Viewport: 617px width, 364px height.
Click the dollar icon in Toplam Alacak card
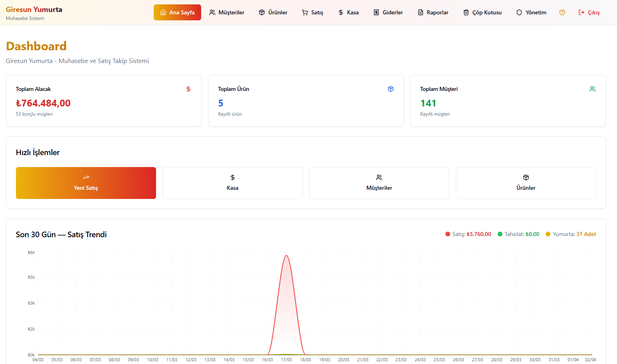click(188, 89)
